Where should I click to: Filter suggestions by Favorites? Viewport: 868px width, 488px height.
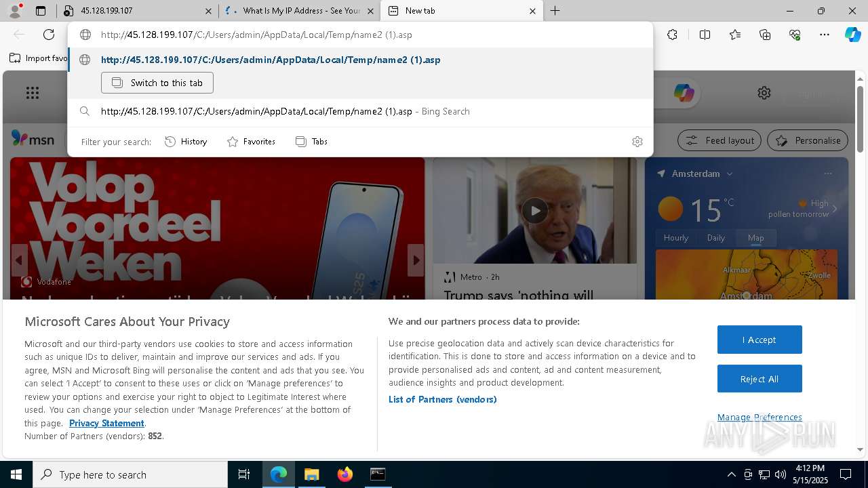251,142
